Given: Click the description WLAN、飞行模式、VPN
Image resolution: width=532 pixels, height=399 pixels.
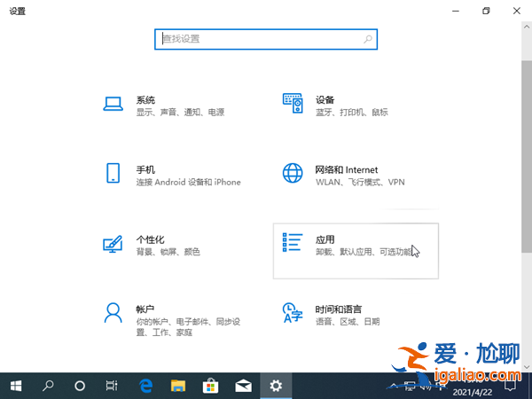Looking at the screenshot, I should pos(360,182).
